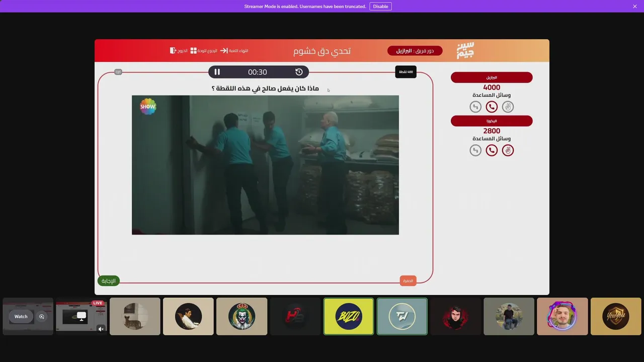Image resolution: width=644 pixels, height=362 pixels.
Task: Pause the 00:30 countdown timer
Action: (217, 72)
